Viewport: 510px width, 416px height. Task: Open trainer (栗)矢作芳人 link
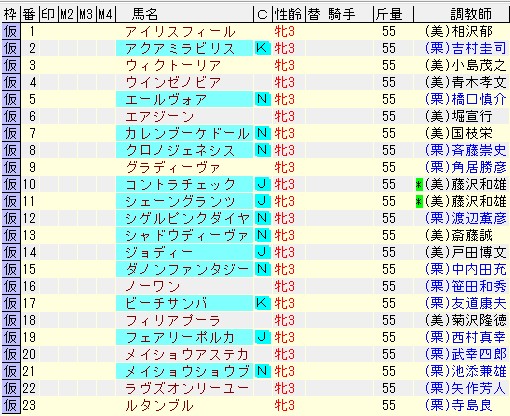tap(465, 388)
